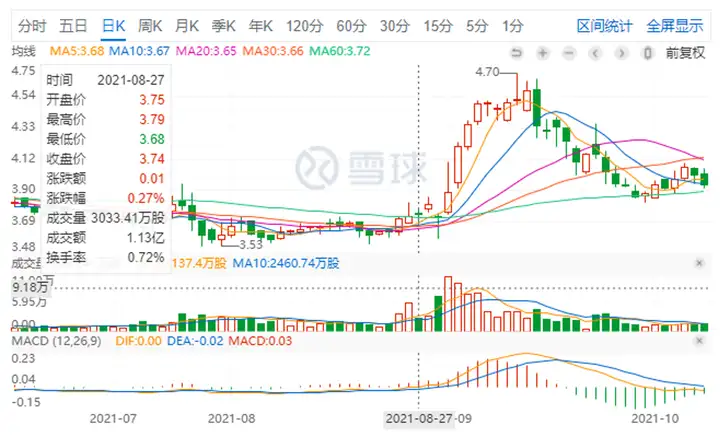Select the 15分 interval tab

[438, 26]
